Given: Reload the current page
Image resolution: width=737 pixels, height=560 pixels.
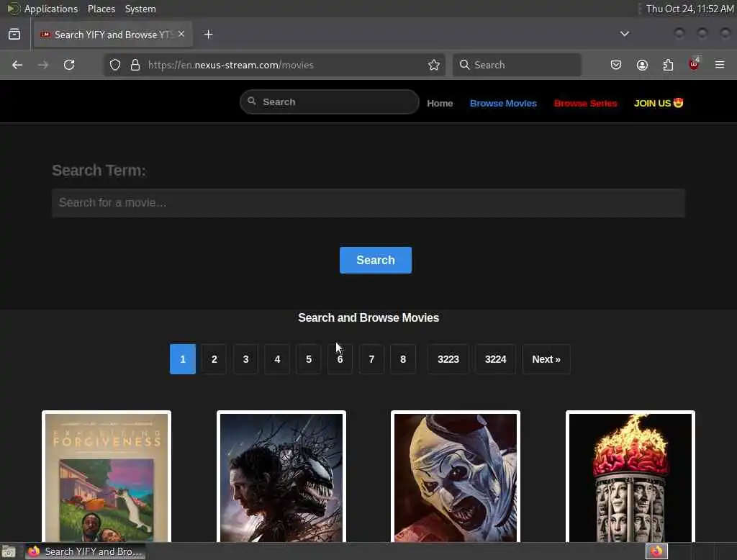Looking at the screenshot, I should click(69, 65).
